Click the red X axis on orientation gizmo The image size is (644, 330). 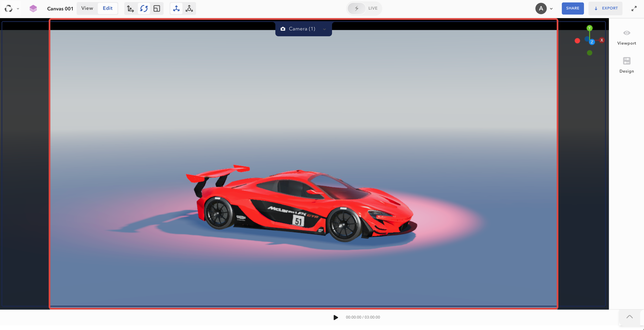(601, 40)
